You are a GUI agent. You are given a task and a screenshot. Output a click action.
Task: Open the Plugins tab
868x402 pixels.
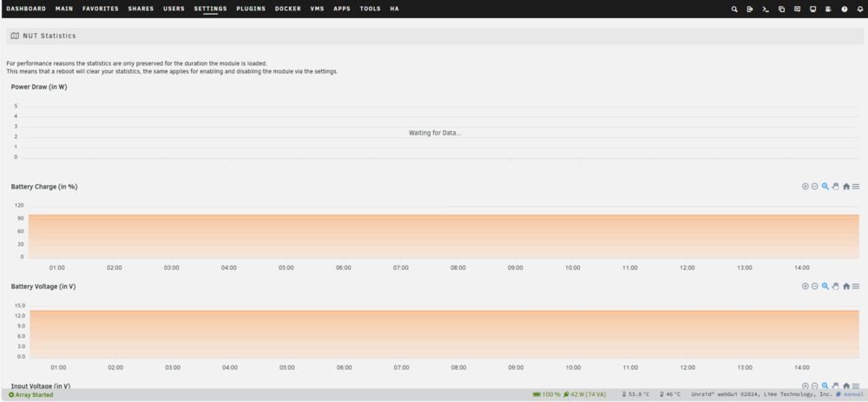point(251,9)
